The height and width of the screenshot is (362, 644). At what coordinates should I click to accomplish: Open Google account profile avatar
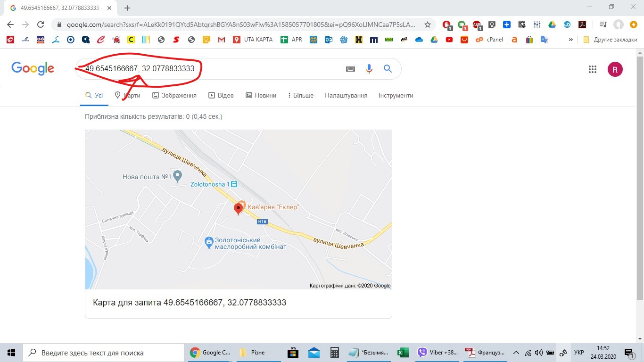click(615, 69)
